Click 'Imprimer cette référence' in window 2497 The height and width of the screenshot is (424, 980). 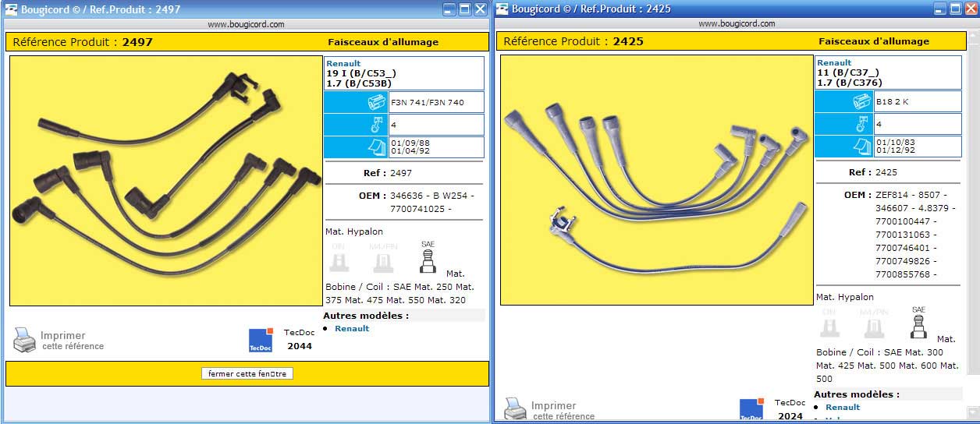pos(73,341)
